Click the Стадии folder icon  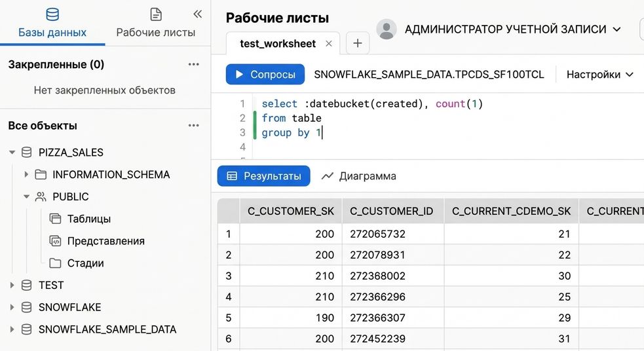pyautogui.click(x=55, y=263)
